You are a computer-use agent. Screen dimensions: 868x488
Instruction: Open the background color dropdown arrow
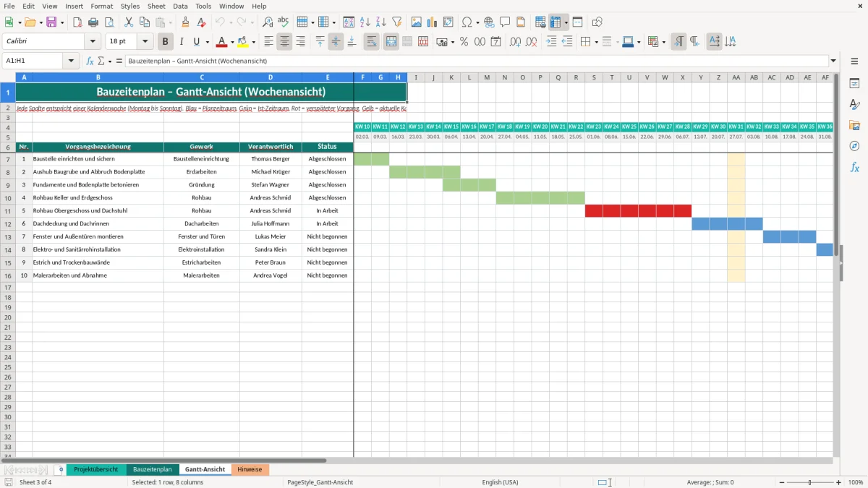click(x=253, y=42)
